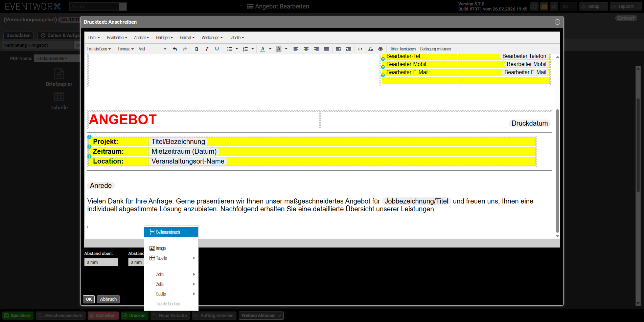Expand the Feld einfügen dropdown

point(99,49)
